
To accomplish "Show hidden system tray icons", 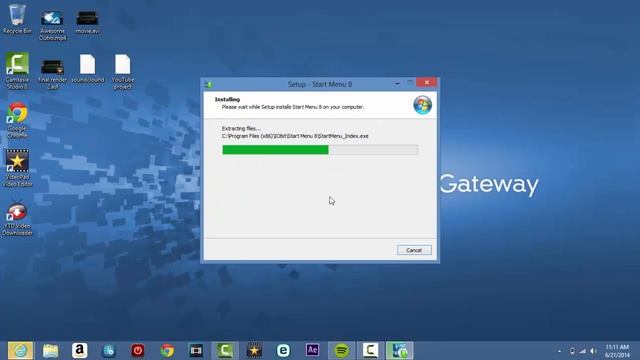I will click(x=560, y=351).
